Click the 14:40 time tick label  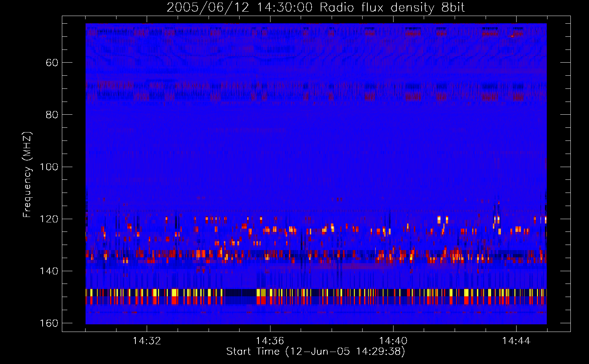[393, 341]
